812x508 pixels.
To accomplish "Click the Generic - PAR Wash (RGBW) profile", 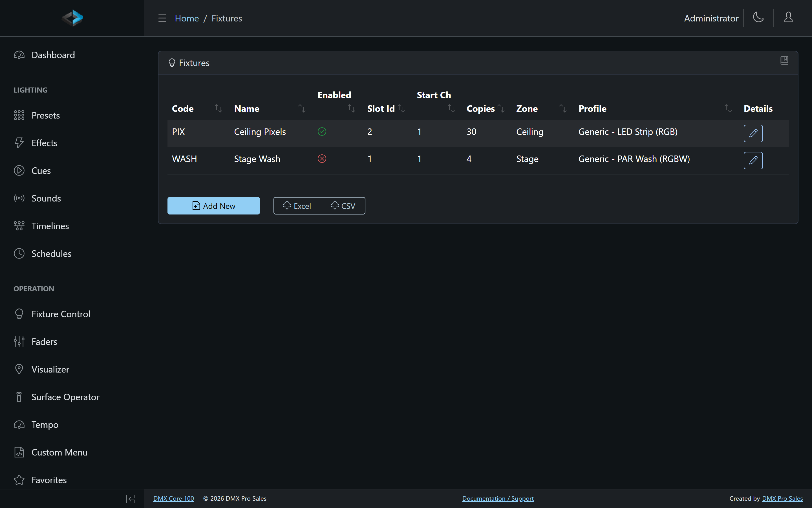I will pos(634,159).
